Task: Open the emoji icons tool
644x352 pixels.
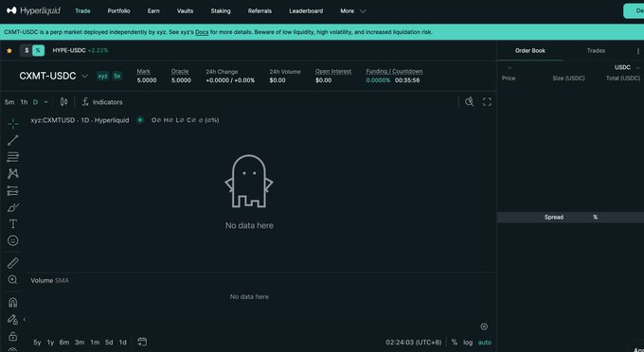Action: pyautogui.click(x=12, y=240)
